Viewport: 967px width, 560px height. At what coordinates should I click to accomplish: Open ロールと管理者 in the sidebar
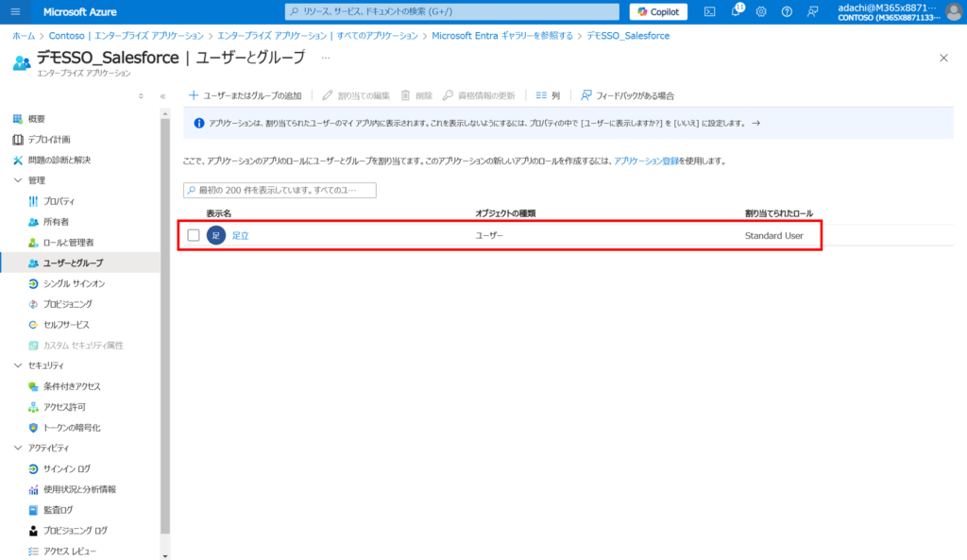coord(61,243)
